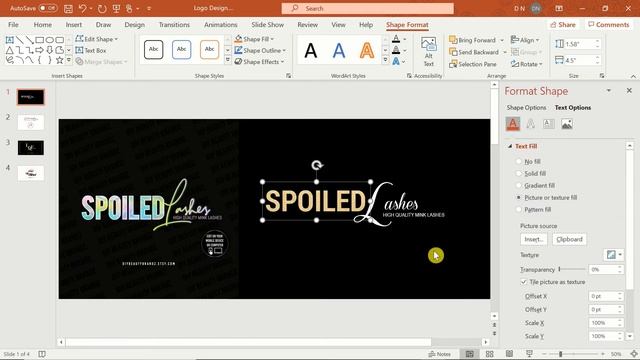Viewport: 640px width, 360px height.
Task: Apply the blue WordArt style A
Action: [339, 51]
